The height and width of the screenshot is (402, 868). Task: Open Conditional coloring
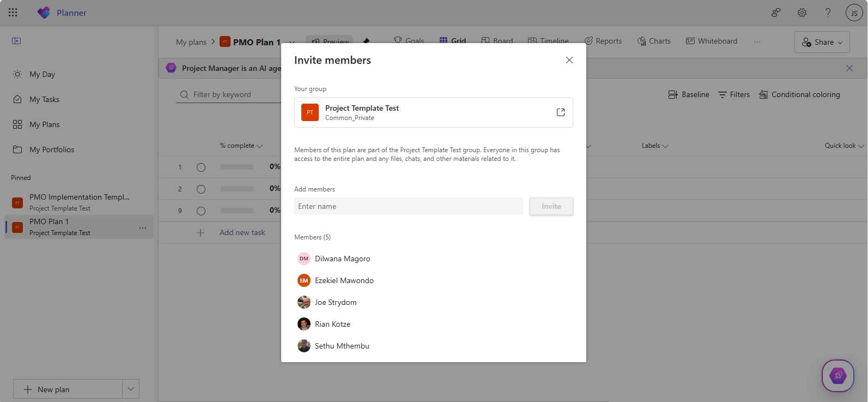point(800,94)
